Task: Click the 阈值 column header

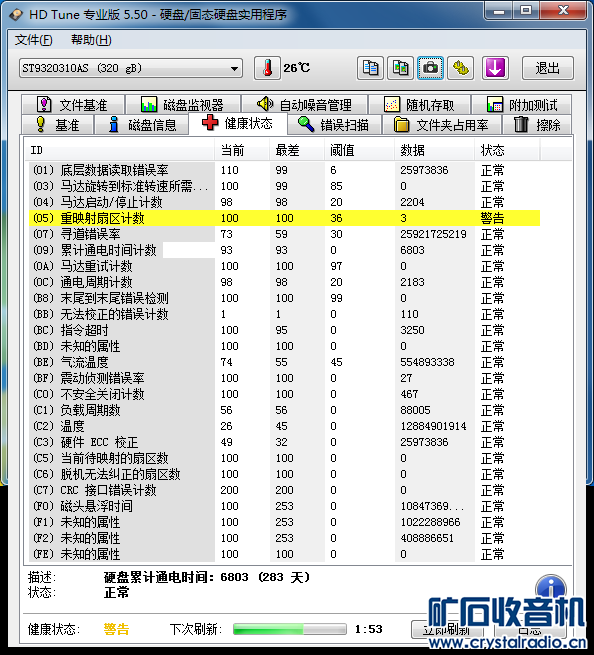Action: 359,150
